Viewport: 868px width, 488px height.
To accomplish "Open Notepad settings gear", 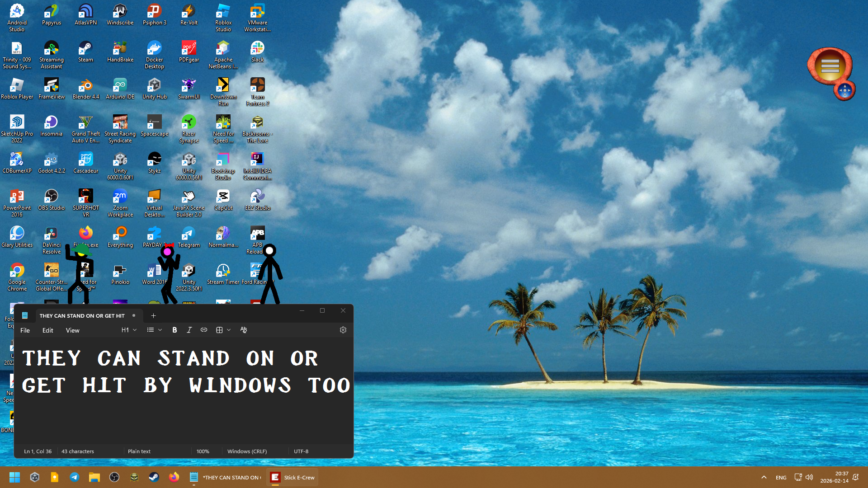I will 343,330.
